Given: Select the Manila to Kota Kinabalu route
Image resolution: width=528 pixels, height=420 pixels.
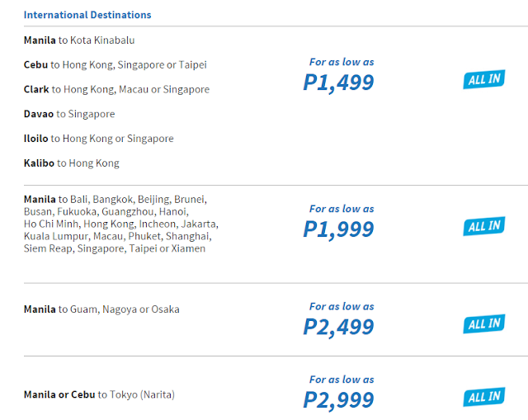Looking at the screenshot, I should coord(79,40).
